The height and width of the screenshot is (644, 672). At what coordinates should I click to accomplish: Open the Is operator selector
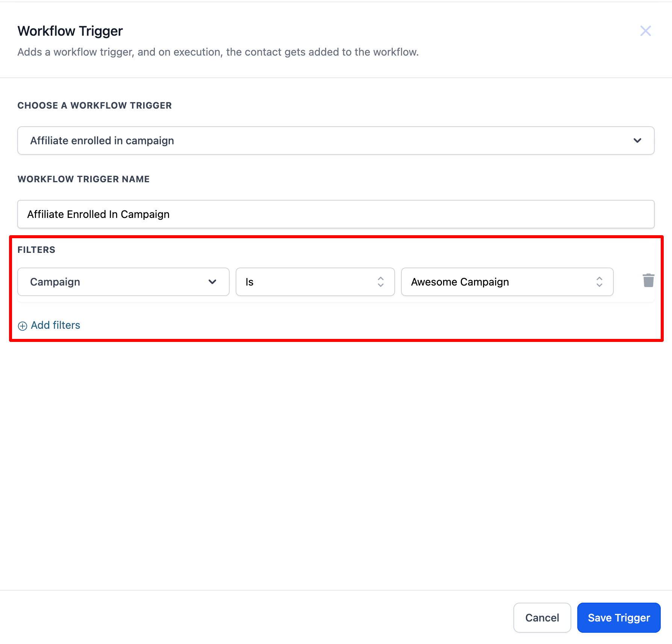315,282
